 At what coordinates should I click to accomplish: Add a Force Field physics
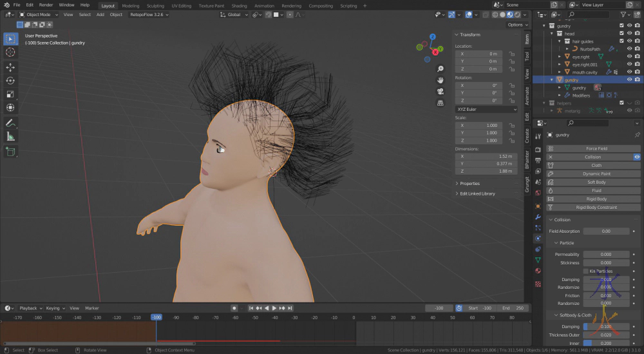coord(593,148)
